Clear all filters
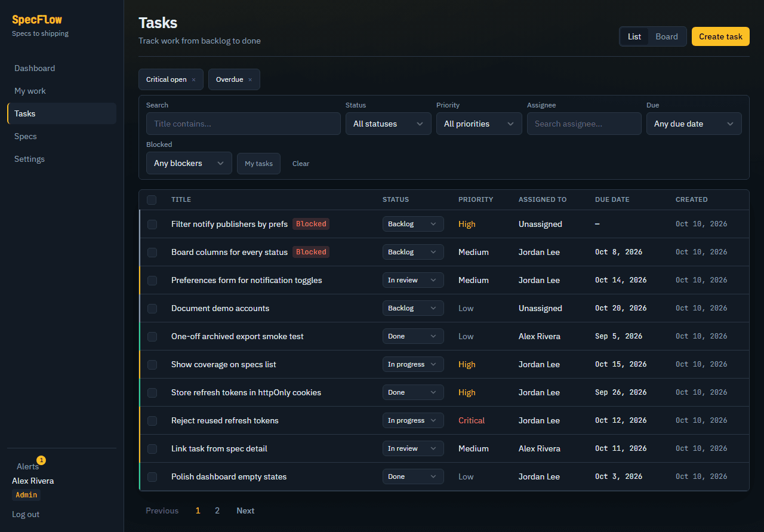 (301, 164)
